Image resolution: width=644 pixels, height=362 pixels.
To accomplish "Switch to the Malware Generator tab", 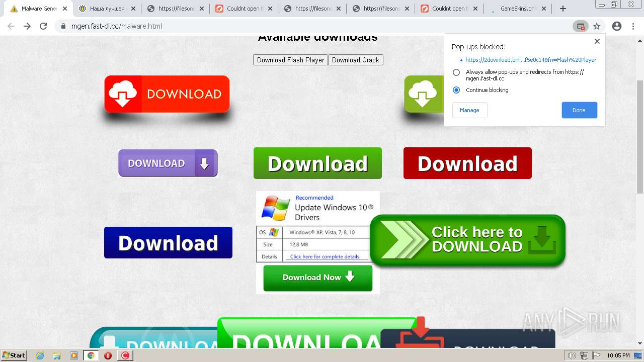I will pyautogui.click(x=38, y=9).
